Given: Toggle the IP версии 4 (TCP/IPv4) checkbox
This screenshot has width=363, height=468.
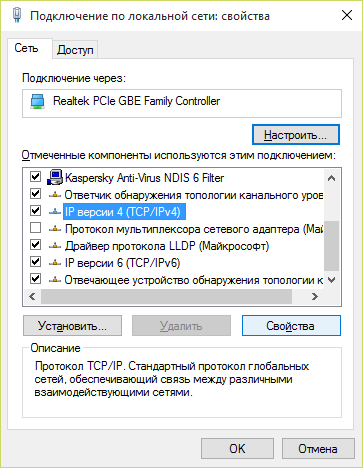Looking at the screenshot, I should coord(35,211).
